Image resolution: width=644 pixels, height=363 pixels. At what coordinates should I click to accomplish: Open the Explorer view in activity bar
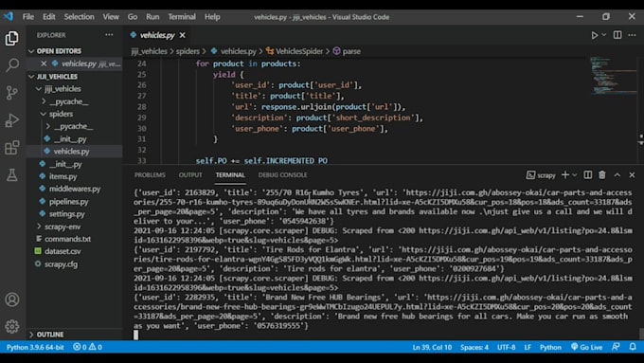click(x=12, y=38)
